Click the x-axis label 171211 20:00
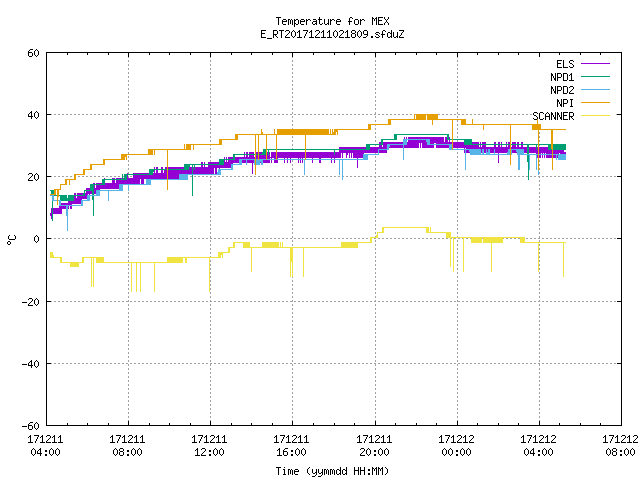The width and height of the screenshot is (640, 480). coord(374,446)
